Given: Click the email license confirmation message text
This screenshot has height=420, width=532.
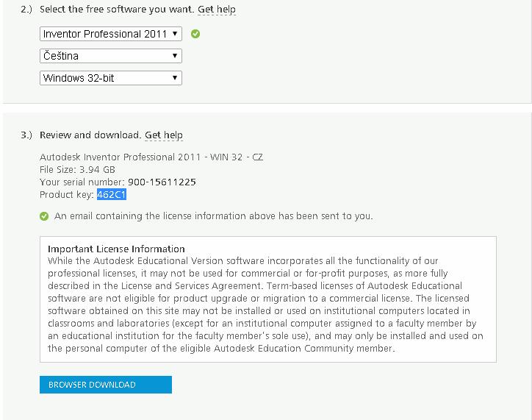Looking at the screenshot, I should coord(213,216).
